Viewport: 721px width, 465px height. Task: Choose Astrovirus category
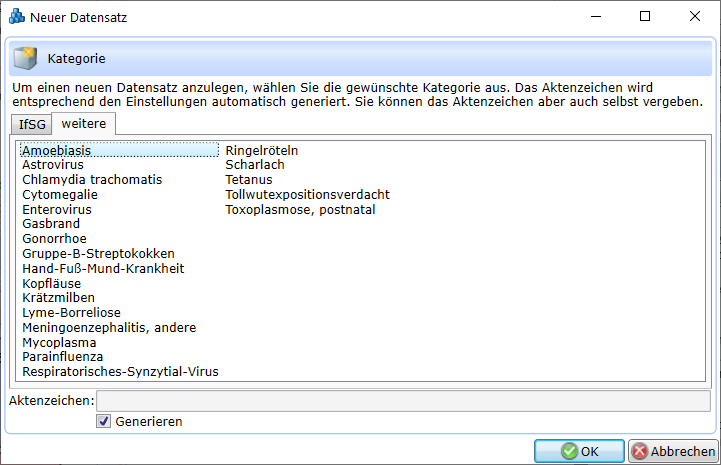pos(54,165)
